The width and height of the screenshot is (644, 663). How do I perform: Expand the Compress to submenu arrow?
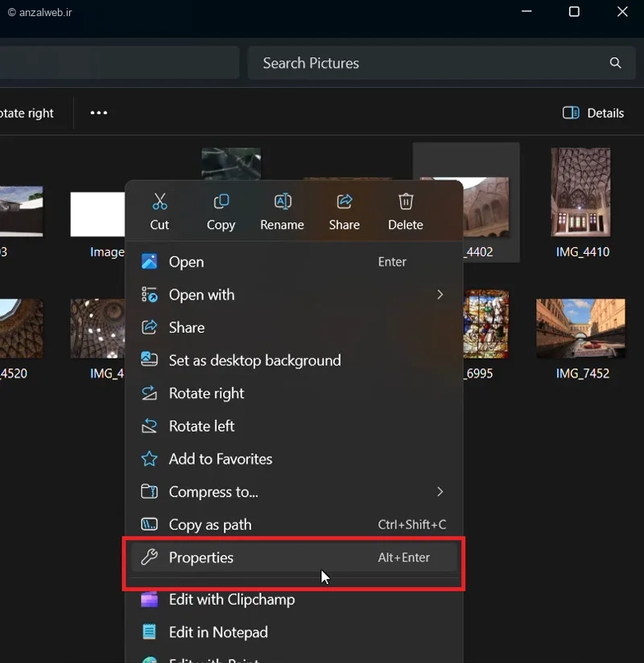440,491
